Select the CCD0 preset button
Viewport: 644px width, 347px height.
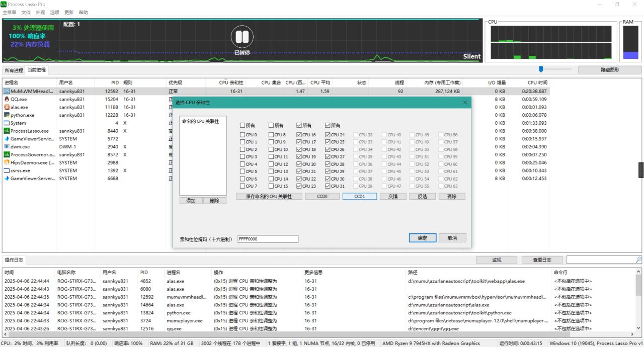(322, 196)
